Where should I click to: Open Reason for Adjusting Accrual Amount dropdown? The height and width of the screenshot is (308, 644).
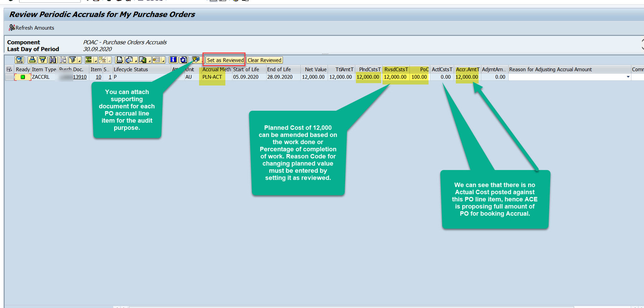pyautogui.click(x=628, y=77)
